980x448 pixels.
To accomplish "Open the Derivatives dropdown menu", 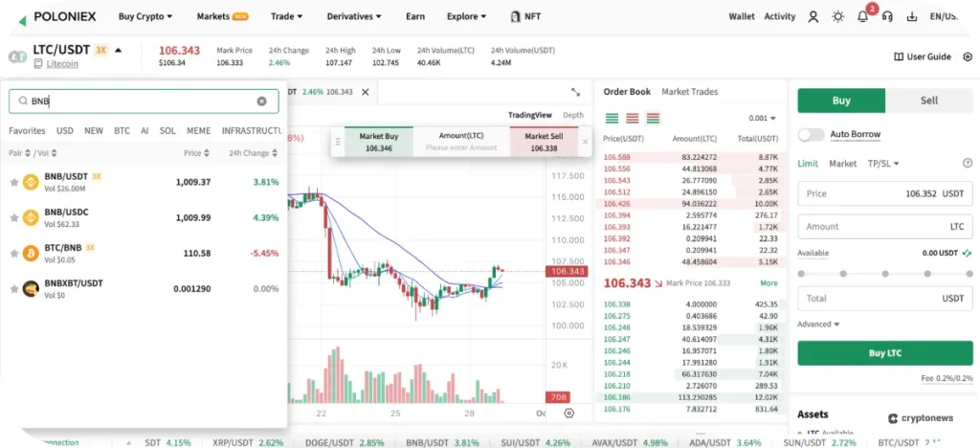I will 354,17.
